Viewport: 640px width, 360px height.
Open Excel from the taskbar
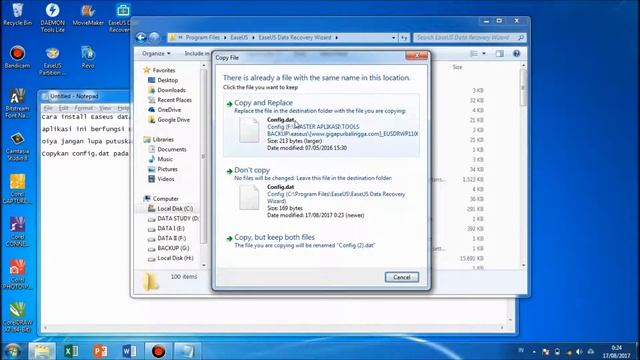click(x=71, y=351)
